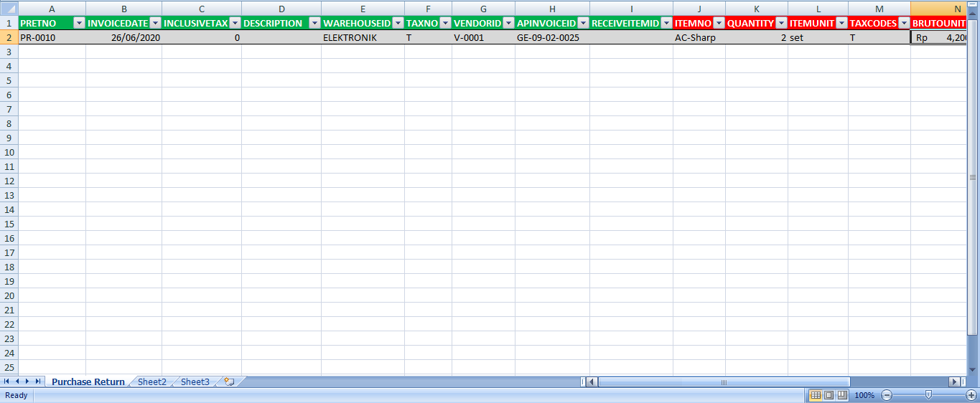Open the ITEMUNIT filter dropdown
The height and width of the screenshot is (403, 980).
tap(841, 23)
